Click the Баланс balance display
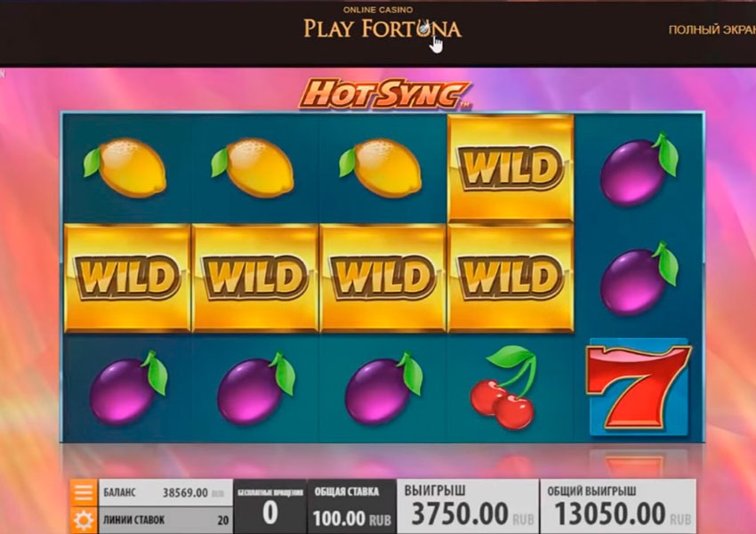The height and width of the screenshot is (534, 756). [165, 492]
